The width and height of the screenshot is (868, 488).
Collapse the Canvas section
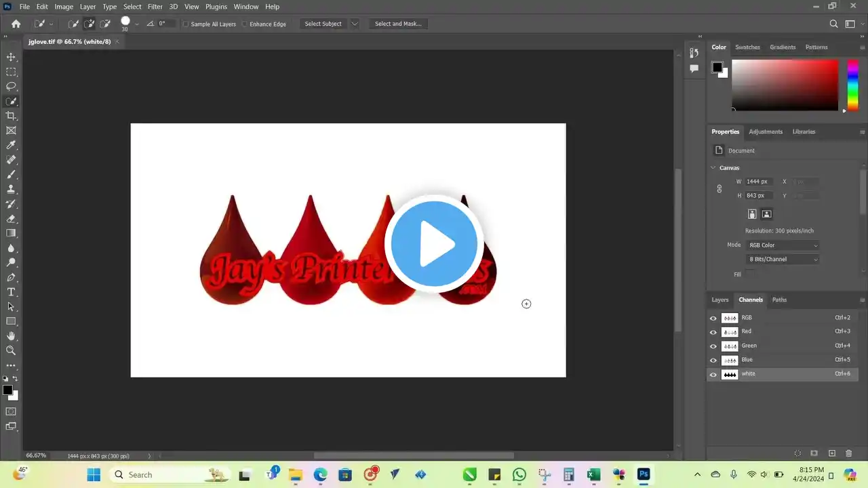(713, 168)
